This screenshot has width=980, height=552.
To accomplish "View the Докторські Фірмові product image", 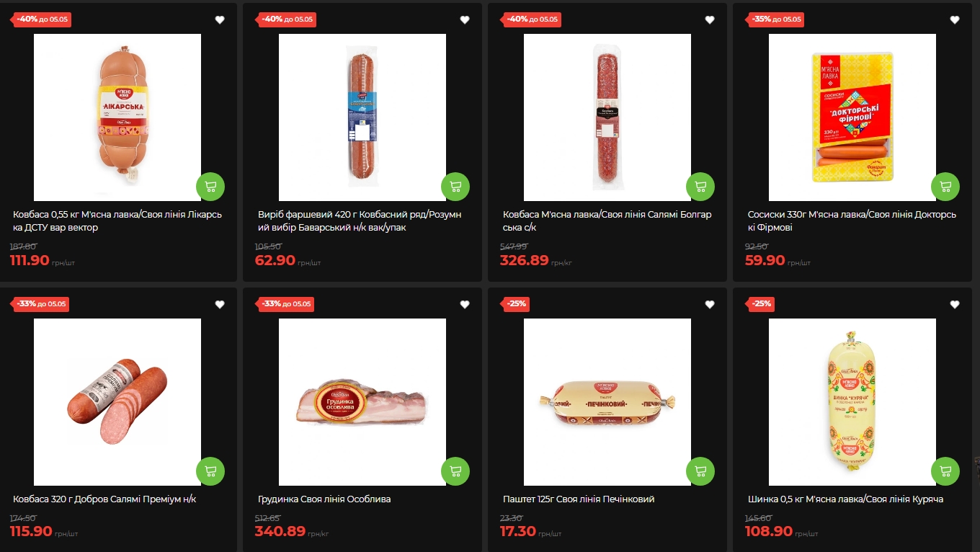I will 852,117.
